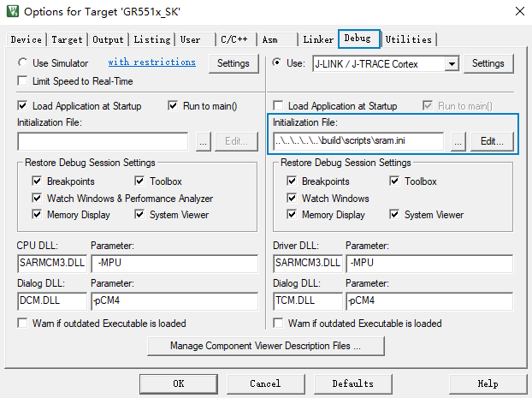Edit the sram.ini initialization file
Viewport: 532px width, 398px height.
click(x=492, y=141)
